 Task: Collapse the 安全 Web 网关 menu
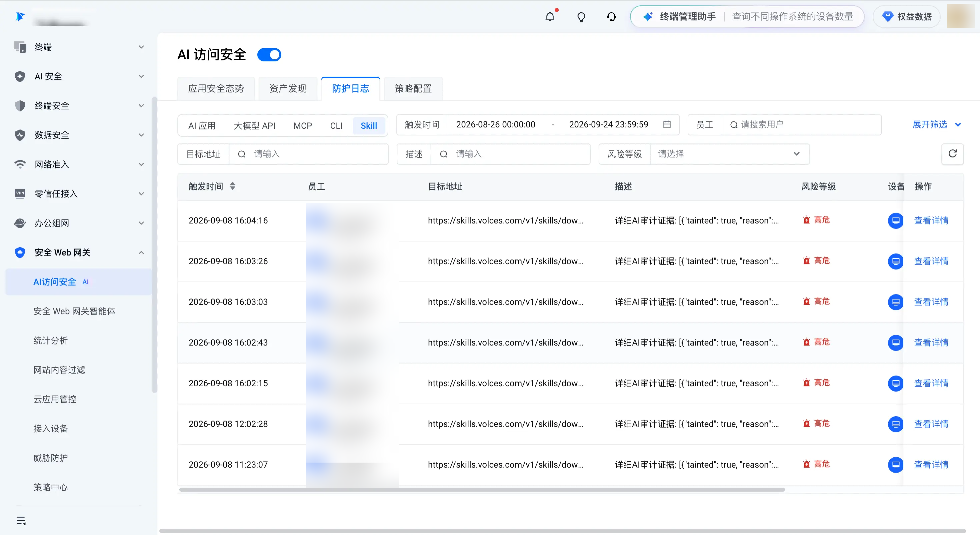tap(79, 252)
